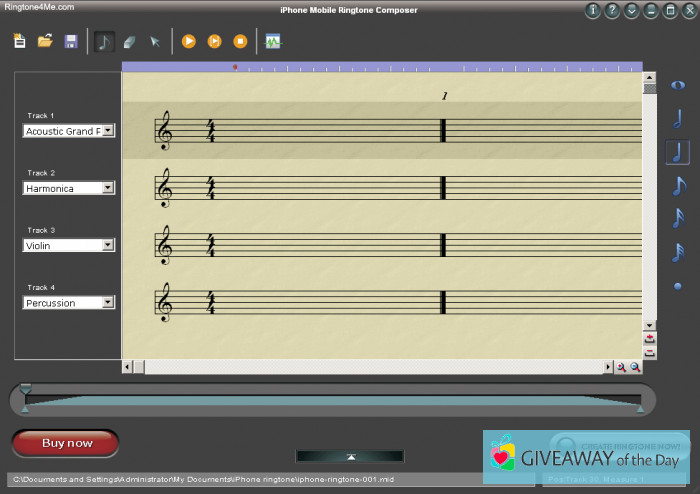Click the bottom range slider bar
Screen dimensions: 700x494
pos(332,401)
